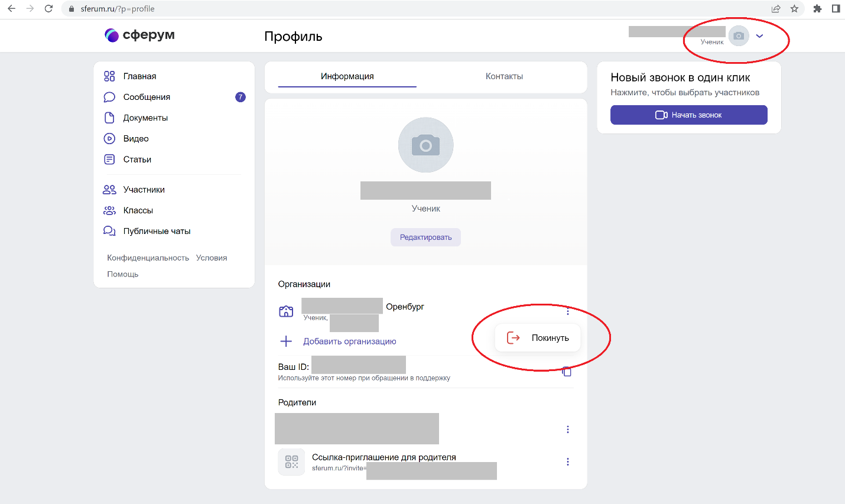
Task: Click Редактировать button
Action: pos(425,238)
